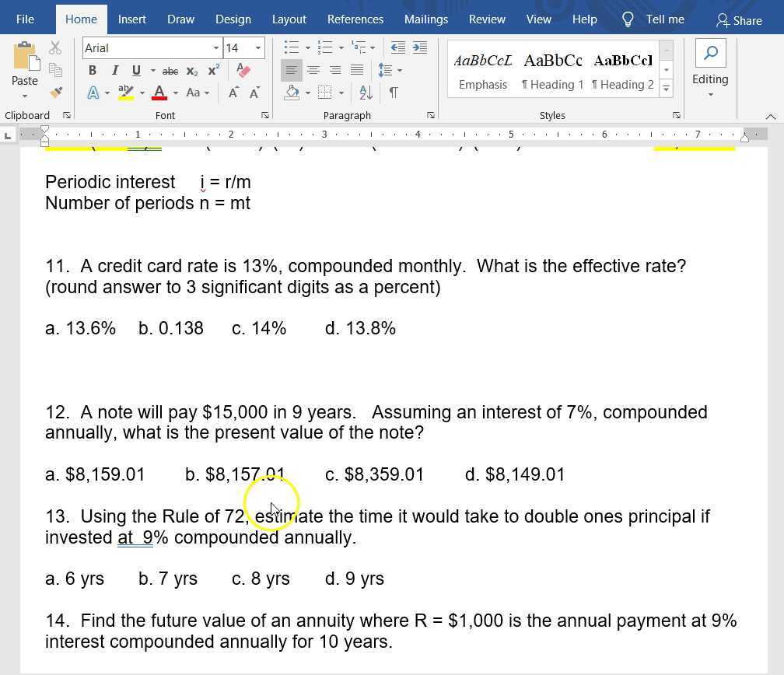Open the Insert ribbon tab

tap(132, 19)
